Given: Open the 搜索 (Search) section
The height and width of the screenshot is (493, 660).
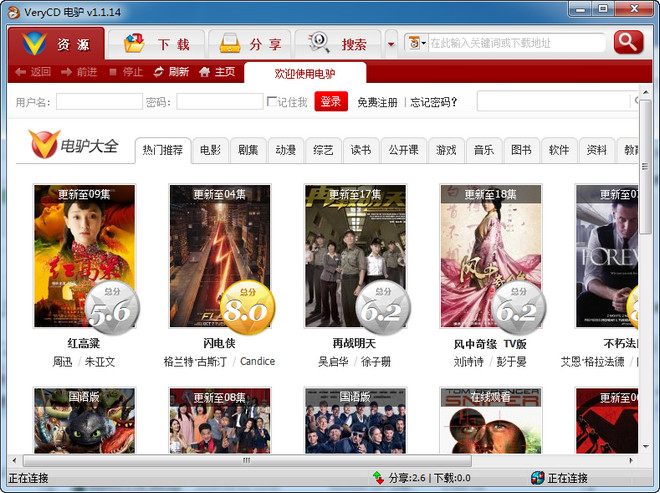Looking at the screenshot, I should [338, 45].
